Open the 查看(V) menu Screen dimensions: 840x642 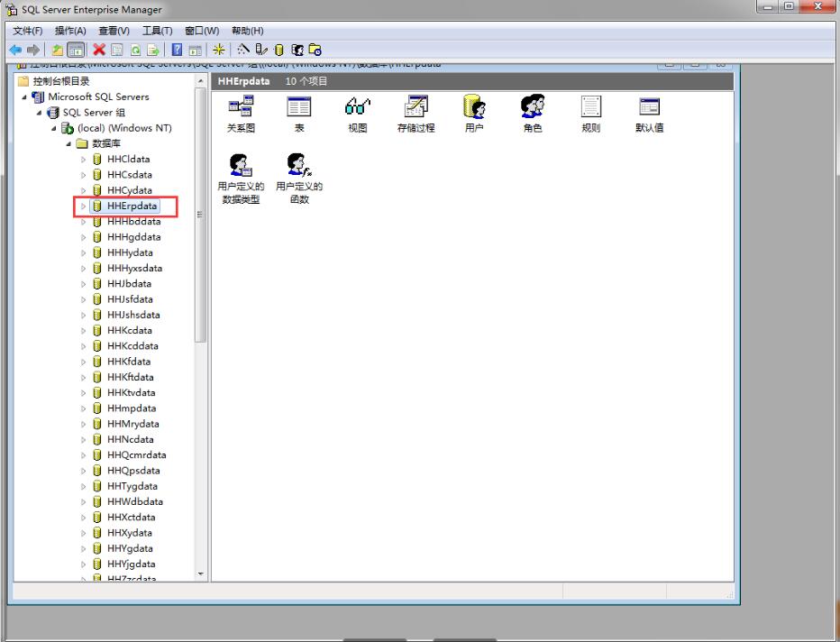click(x=114, y=31)
